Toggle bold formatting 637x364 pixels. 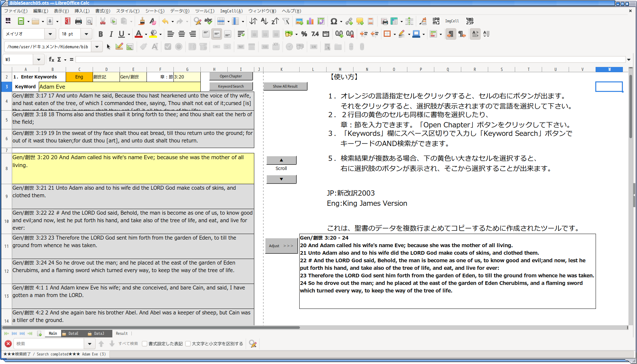[x=101, y=34]
